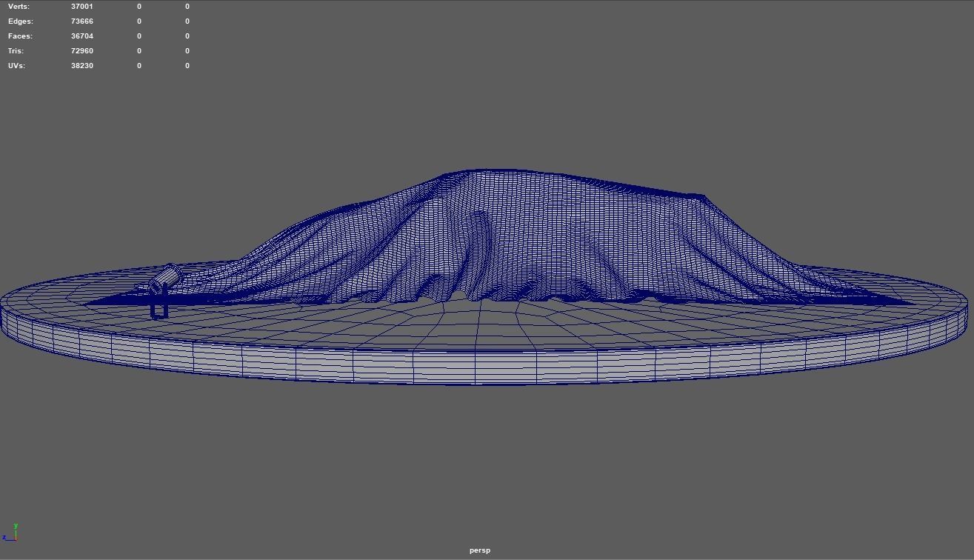Click the Edges count 73666
This screenshot has width=974, height=560.
(x=82, y=21)
